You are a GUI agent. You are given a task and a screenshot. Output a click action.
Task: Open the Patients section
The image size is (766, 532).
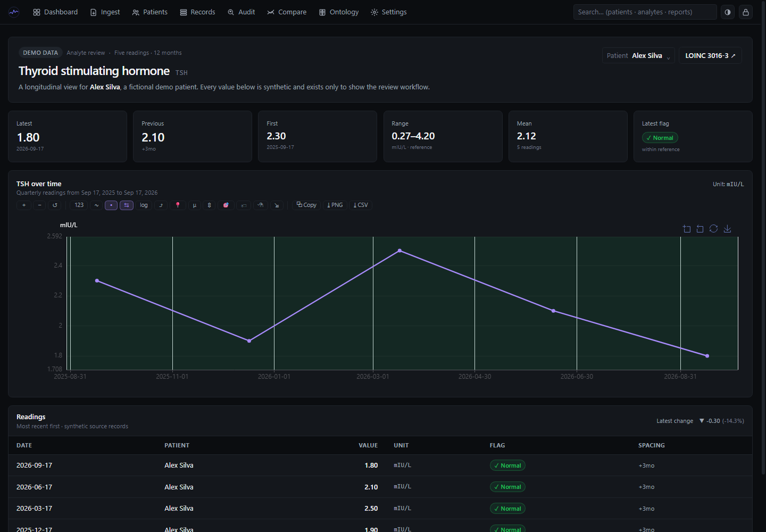[150, 12]
